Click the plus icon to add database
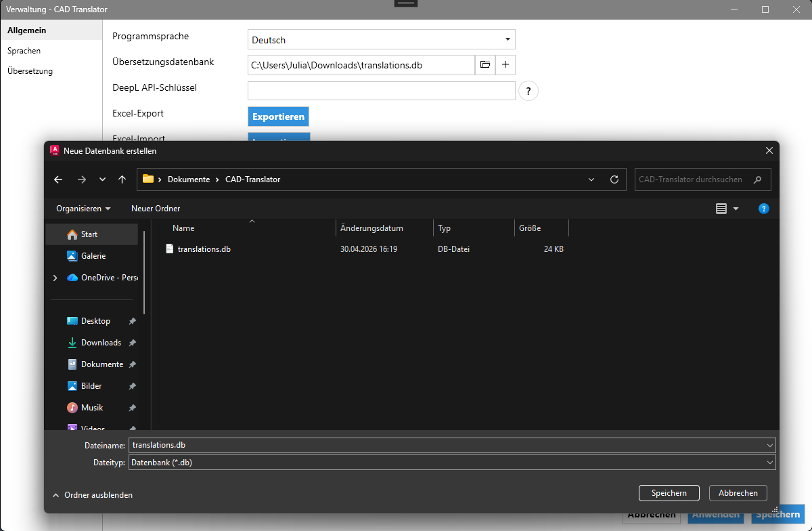 pyautogui.click(x=505, y=65)
